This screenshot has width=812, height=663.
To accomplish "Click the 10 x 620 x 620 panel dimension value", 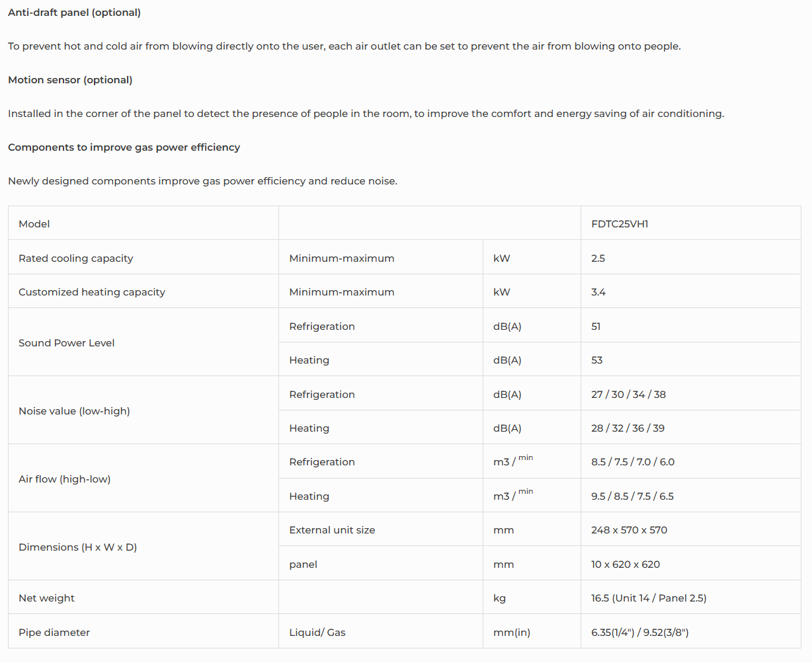I will [x=626, y=565].
